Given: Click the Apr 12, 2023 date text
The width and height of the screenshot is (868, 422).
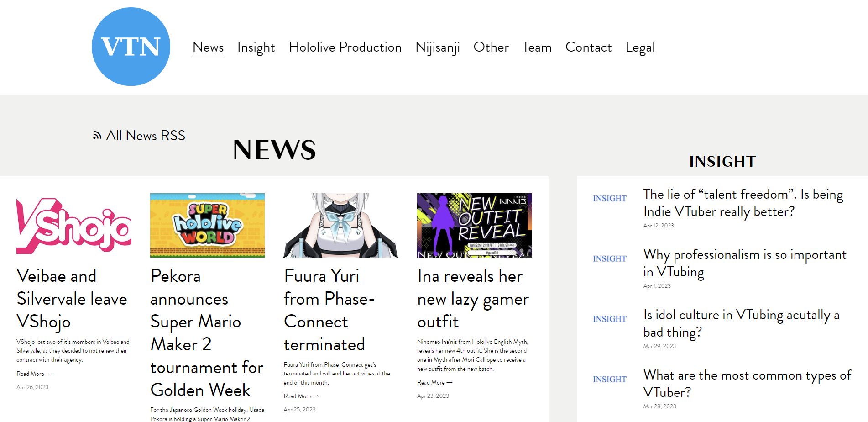Looking at the screenshot, I should point(659,226).
